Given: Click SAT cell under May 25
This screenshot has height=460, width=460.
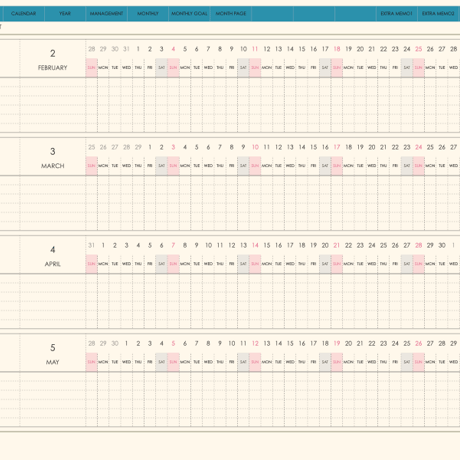Looking at the screenshot, I should tap(407, 362).
